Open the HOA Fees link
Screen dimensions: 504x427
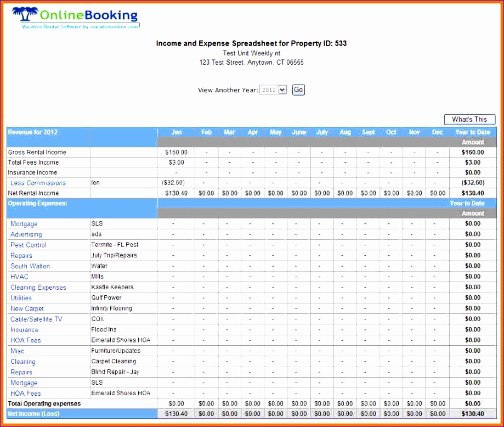(25, 340)
